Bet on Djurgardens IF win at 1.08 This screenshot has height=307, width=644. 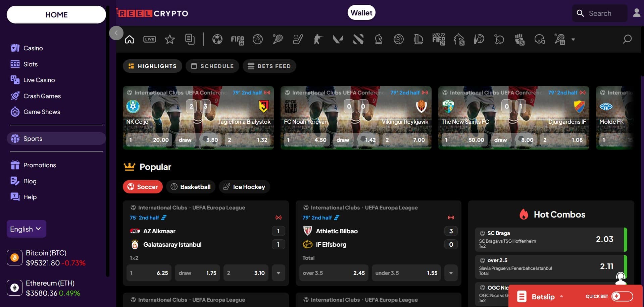tap(563, 140)
